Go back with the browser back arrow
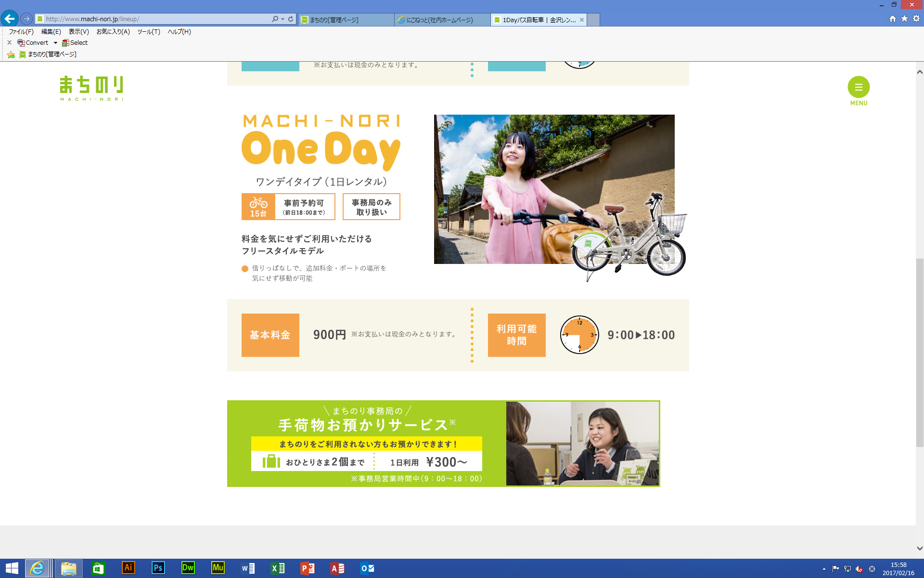The image size is (924, 578). tap(10, 19)
